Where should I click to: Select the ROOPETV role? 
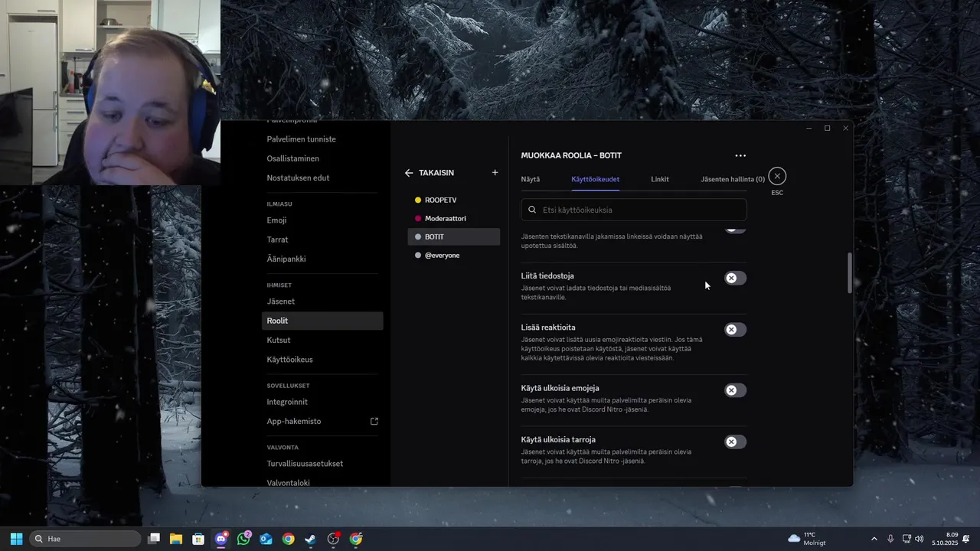pyautogui.click(x=453, y=200)
